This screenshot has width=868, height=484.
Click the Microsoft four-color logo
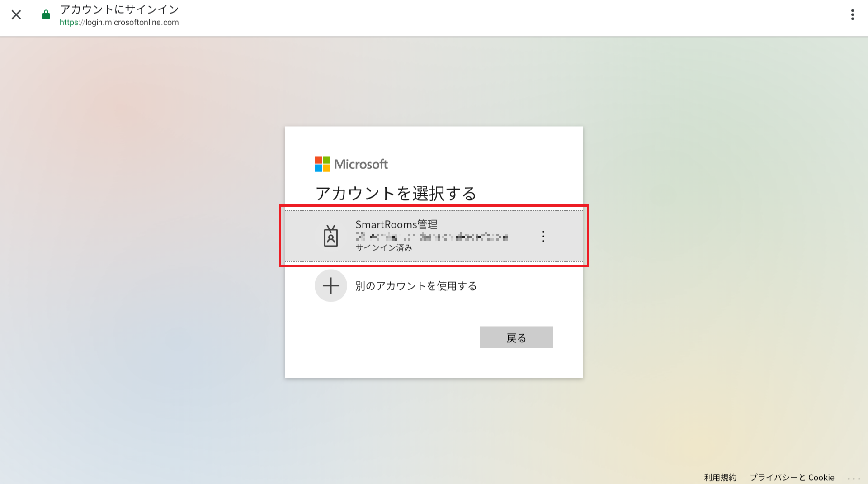click(x=322, y=164)
